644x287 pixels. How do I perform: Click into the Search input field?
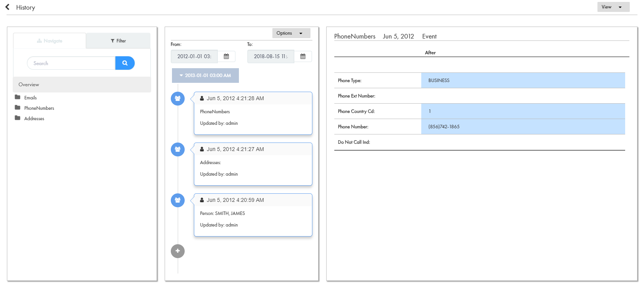[x=71, y=63]
